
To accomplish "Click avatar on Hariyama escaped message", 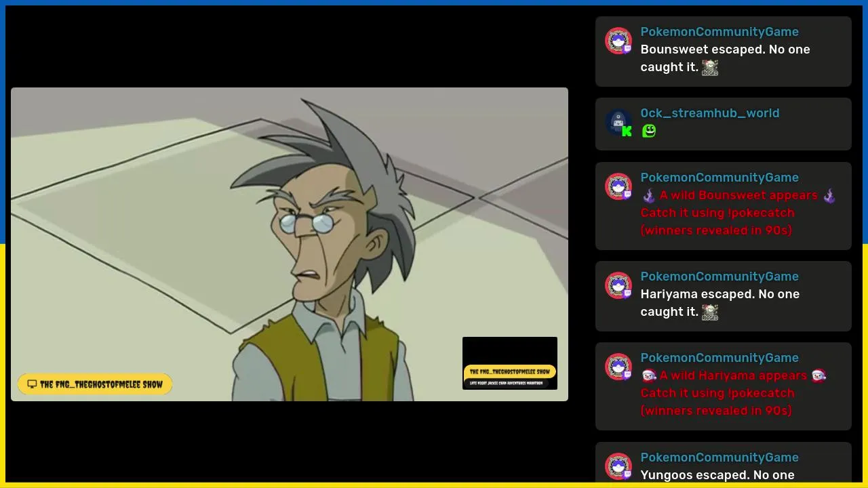I will pos(618,285).
